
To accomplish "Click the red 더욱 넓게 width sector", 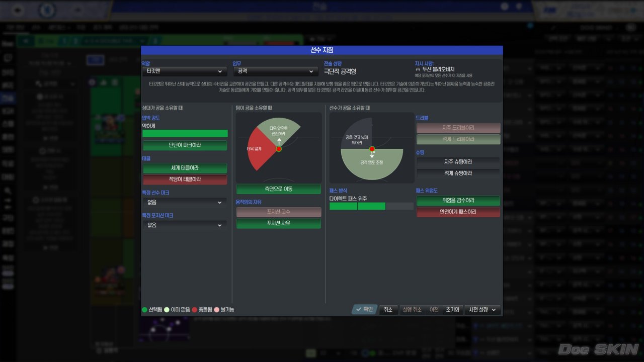I will coord(259,149).
